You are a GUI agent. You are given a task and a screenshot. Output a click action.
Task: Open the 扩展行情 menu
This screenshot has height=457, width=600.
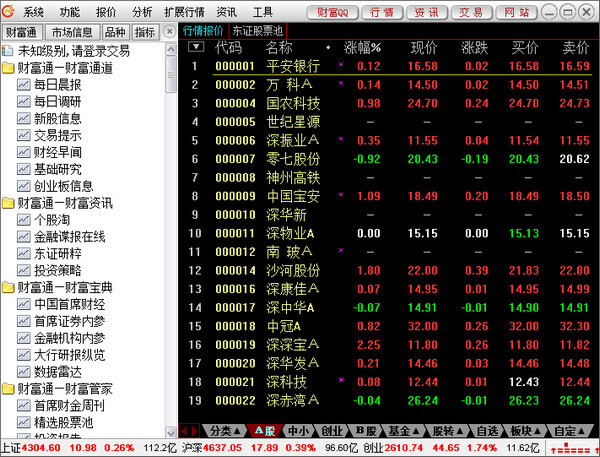[x=184, y=12]
